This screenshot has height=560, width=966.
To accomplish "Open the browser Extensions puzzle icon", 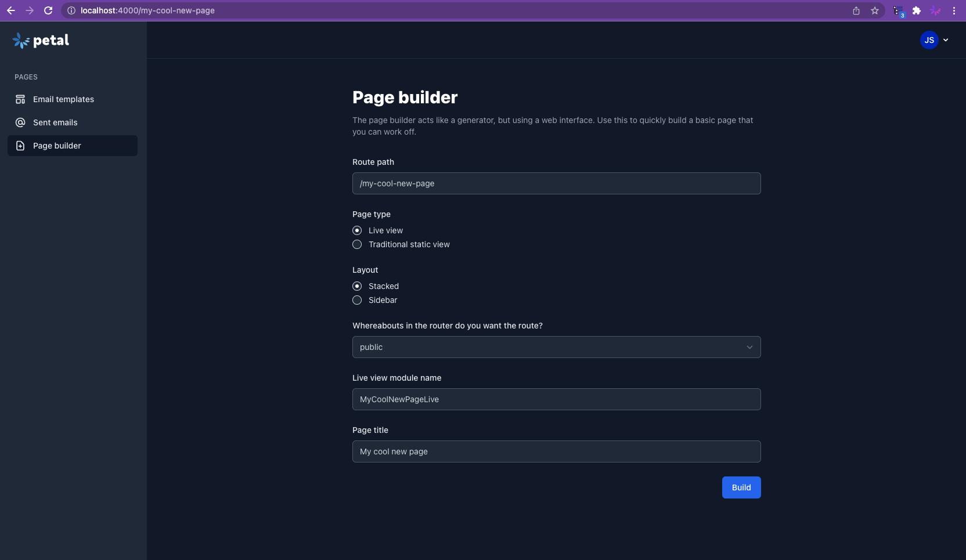I will [917, 10].
